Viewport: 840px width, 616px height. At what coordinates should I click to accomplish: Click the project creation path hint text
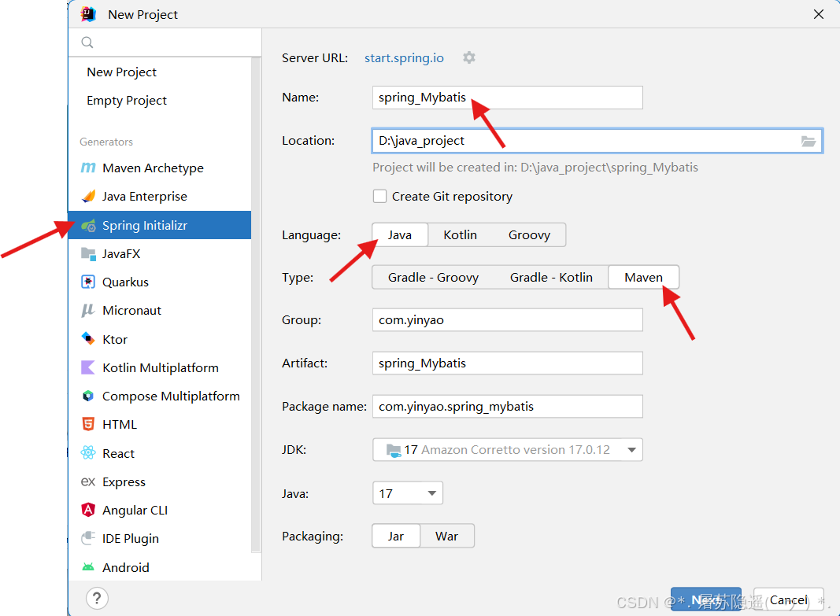pos(535,168)
